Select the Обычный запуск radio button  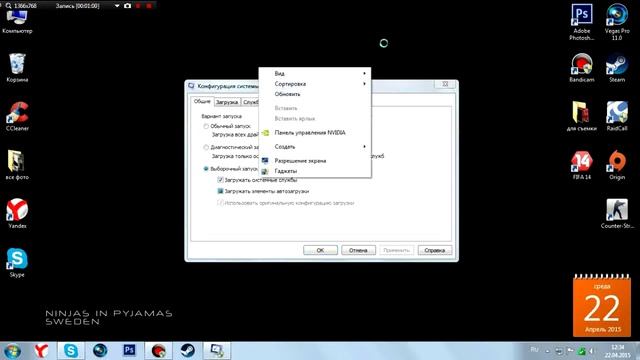(x=206, y=126)
